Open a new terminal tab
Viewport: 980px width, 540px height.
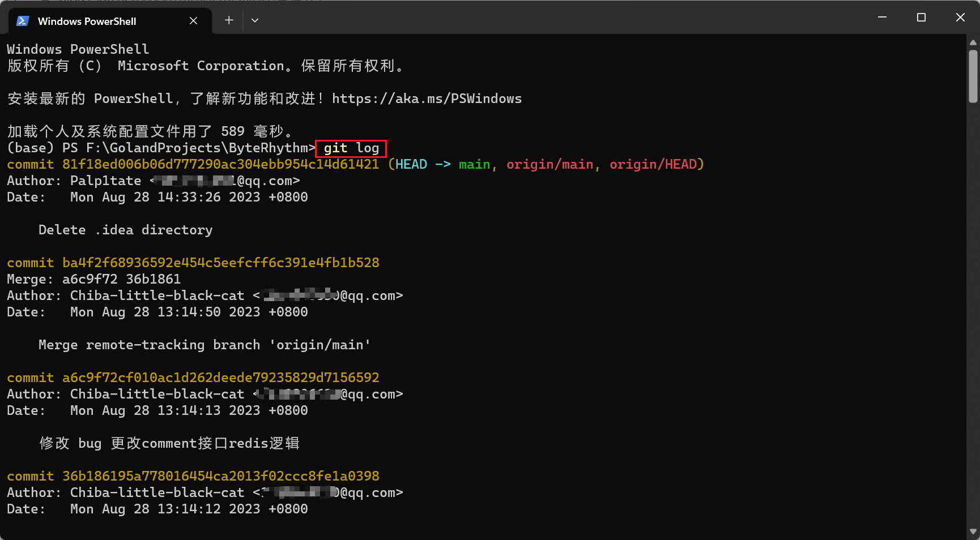click(x=229, y=20)
